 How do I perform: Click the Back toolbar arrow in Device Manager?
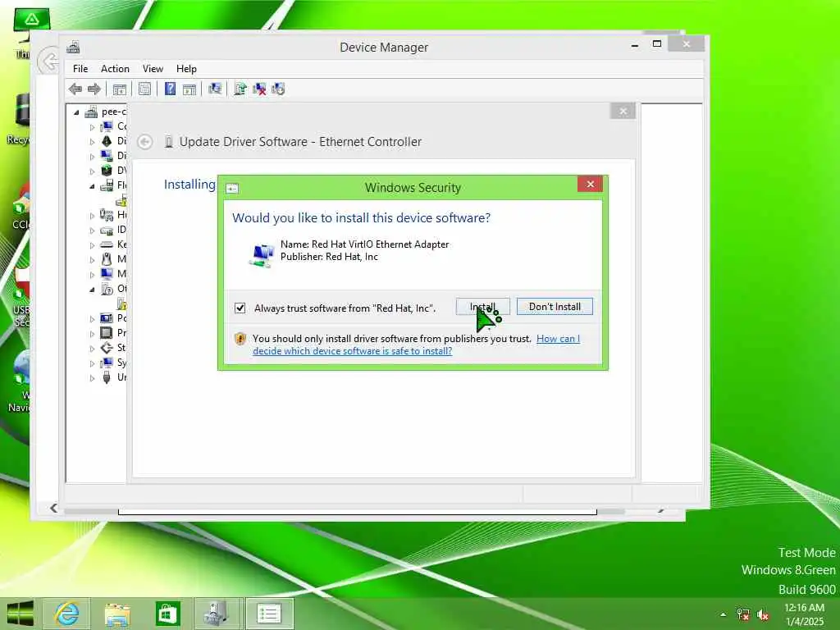tap(75, 89)
